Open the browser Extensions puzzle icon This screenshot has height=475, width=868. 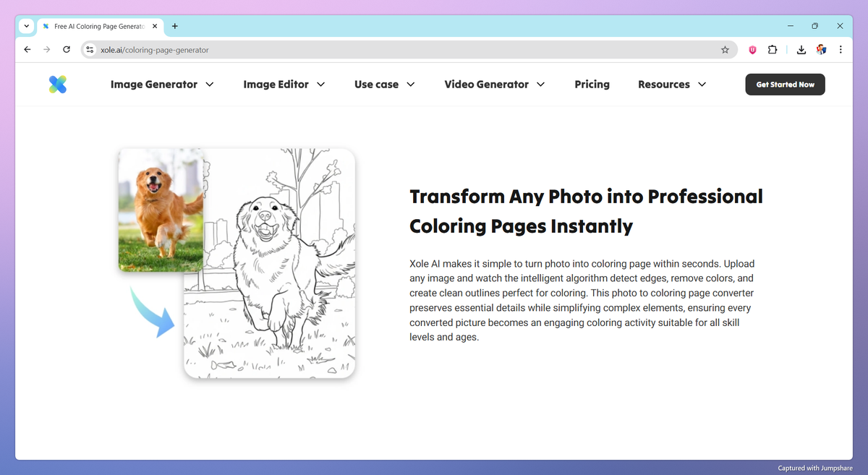[x=772, y=49]
